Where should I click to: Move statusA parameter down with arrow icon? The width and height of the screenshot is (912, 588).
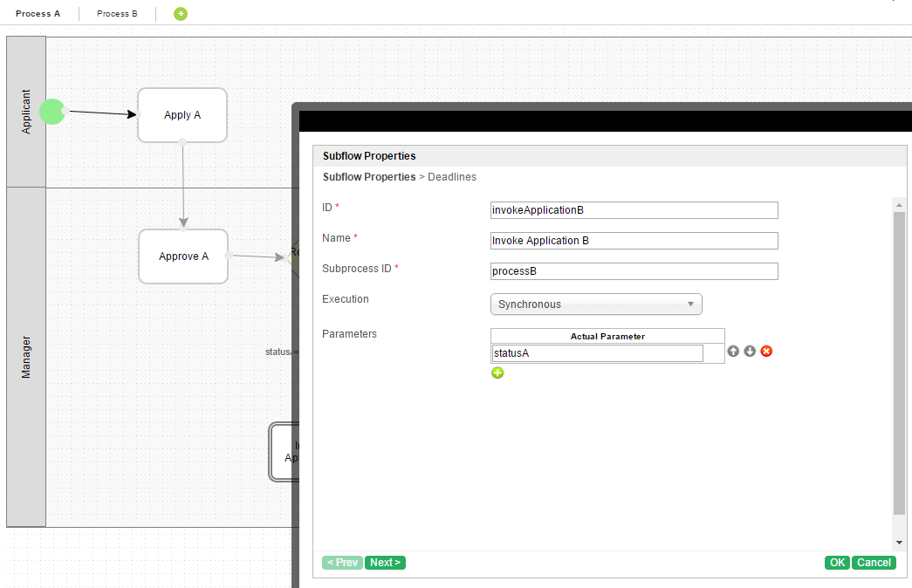click(750, 352)
